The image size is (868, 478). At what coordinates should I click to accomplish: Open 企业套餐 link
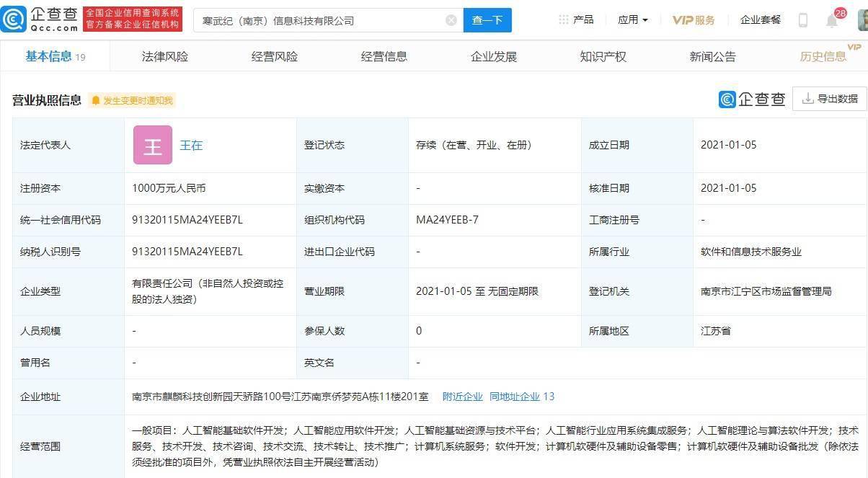[761, 19]
